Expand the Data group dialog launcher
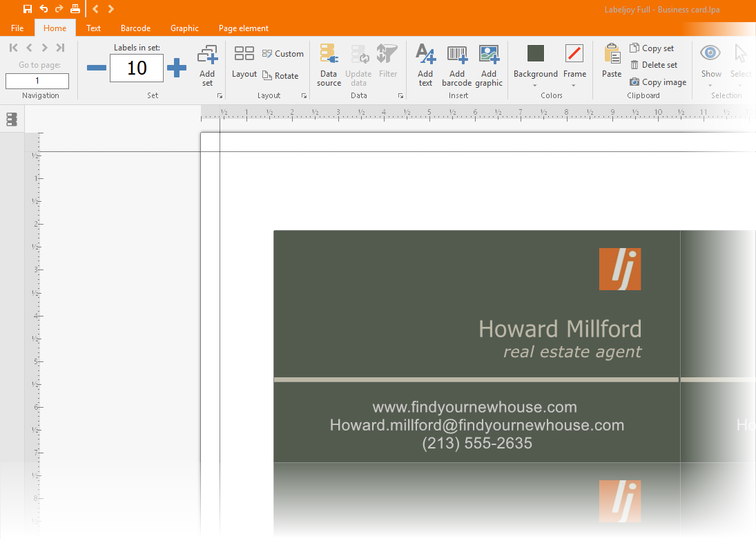This screenshot has width=756, height=539. (400, 95)
